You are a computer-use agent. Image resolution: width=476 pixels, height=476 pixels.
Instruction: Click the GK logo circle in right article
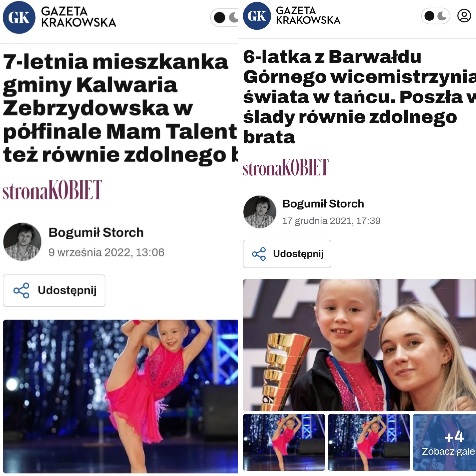(x=257, y=16)
